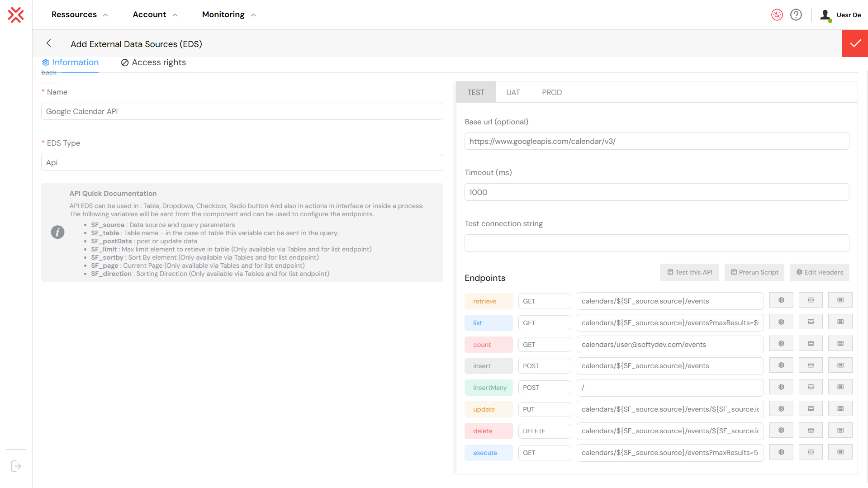Open the DELETE method dropdown for delete

[x=545, y=431]
